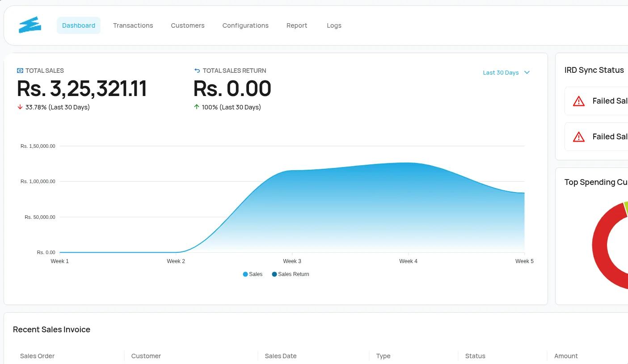Click the green up arrow beside 100%
Image resolution: width=628 pixels, height=364 pixels.
pyautogui.click(x=196, y=107)
